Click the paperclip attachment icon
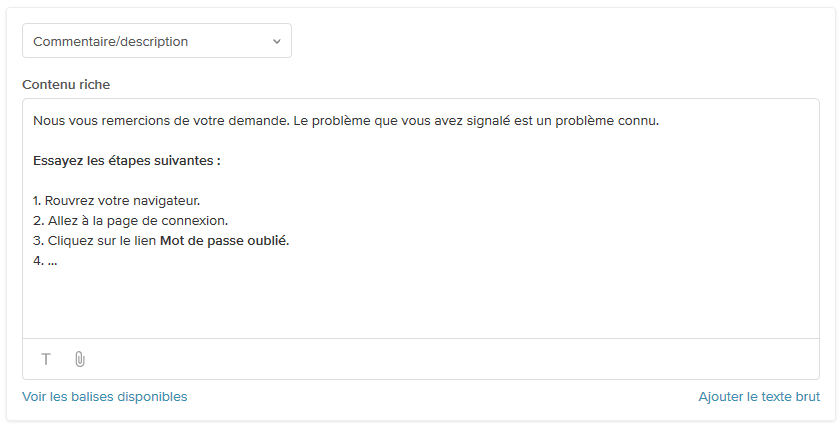 80,359
